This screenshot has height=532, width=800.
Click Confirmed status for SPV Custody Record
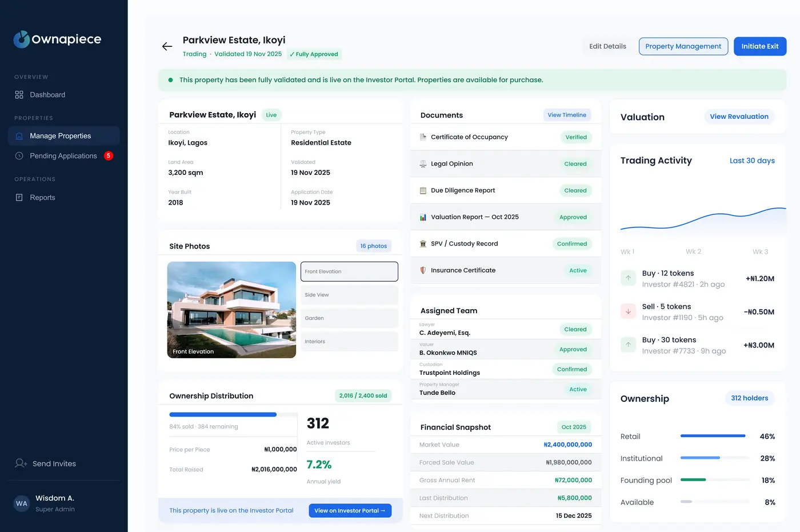572,244
